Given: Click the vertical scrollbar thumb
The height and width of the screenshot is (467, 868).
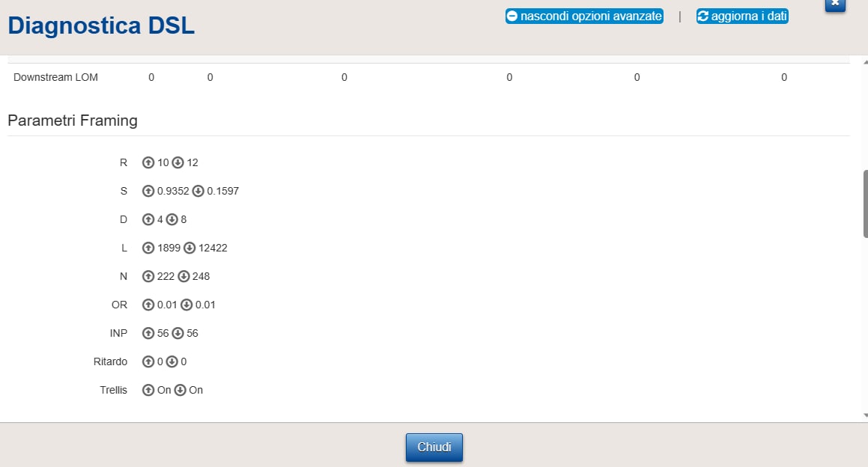Looking at the screenshot, I should point(865,204).
